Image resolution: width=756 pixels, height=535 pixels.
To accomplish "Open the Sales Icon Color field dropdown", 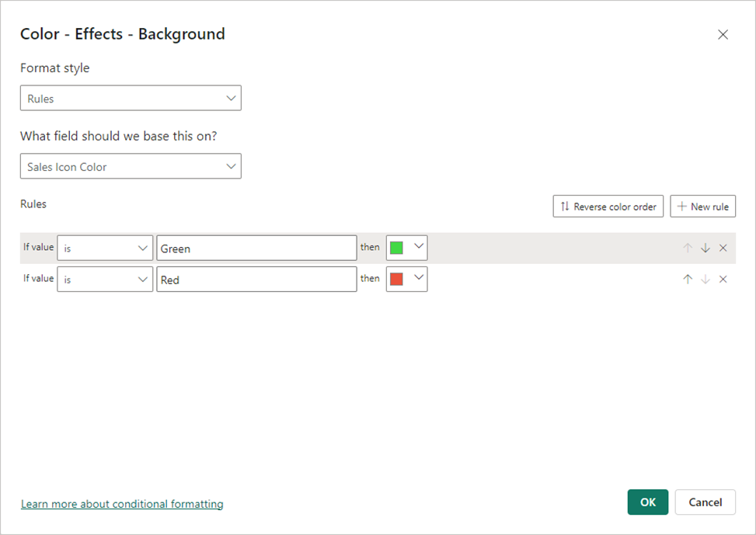I will (x=131, y=166).
